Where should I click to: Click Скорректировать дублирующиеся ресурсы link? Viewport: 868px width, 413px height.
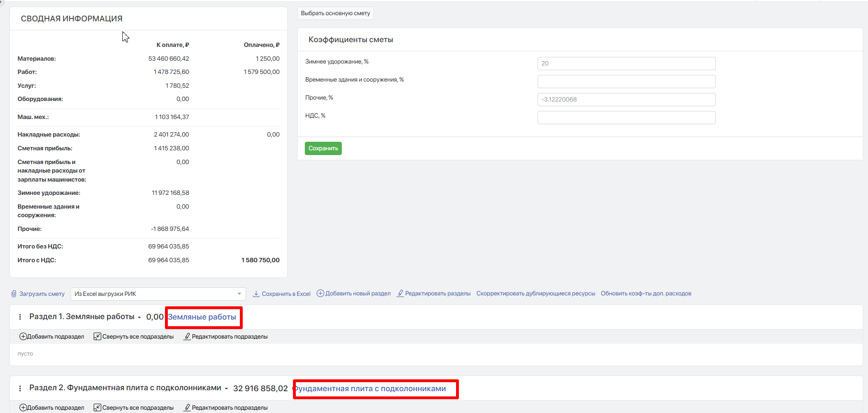tap(535, 294)
